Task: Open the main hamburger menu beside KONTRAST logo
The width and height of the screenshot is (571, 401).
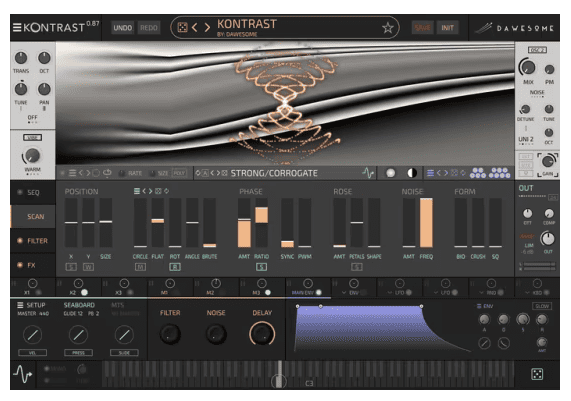Action: point(17,28)
